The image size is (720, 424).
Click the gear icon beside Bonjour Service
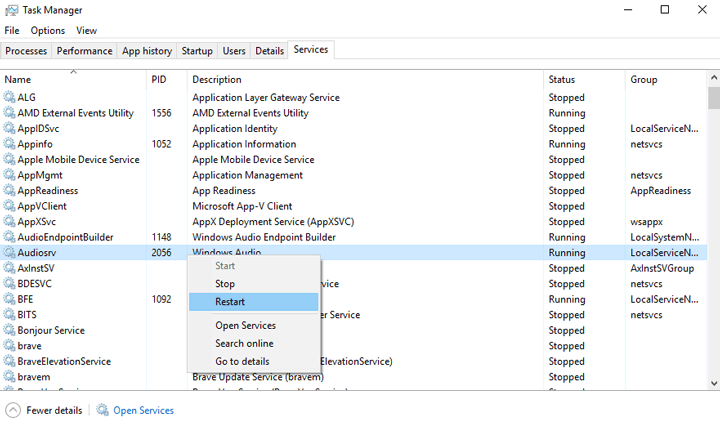pyautogui.click(x=10, y=330)
